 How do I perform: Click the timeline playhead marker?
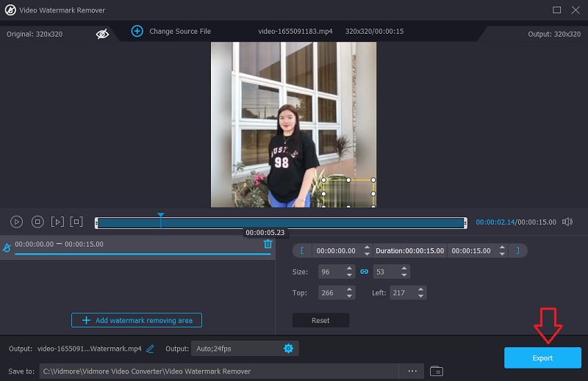(160, 216)
